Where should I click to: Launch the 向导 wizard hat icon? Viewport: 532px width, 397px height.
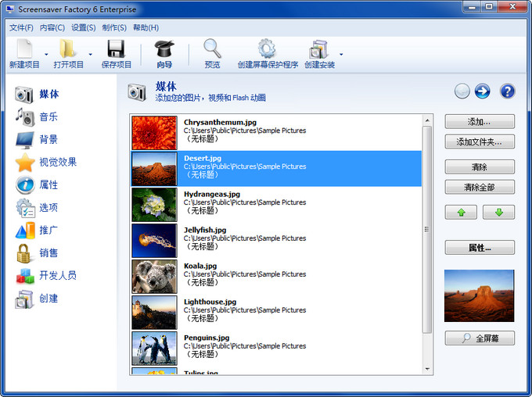click(x=164, y=48)
